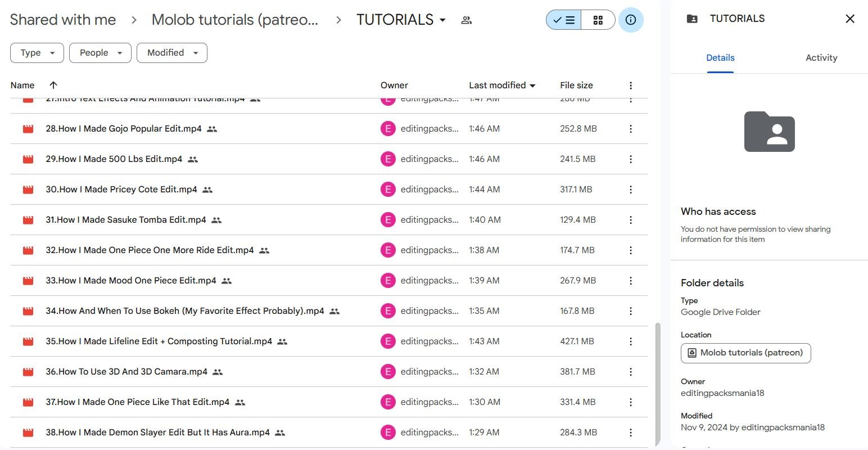This screenshot has width=868, height=450.
Task: Click the shared people icon beside TUTORIALS
Action: pyautogui.click(x=466, y=20)
